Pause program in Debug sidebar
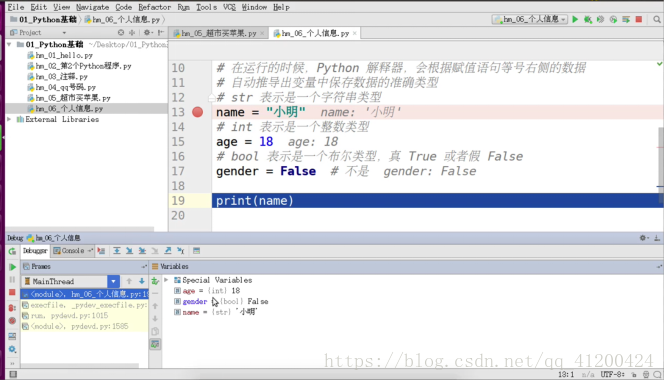The height and width of the screenshot is (381, 665). [x=12, y=280]
